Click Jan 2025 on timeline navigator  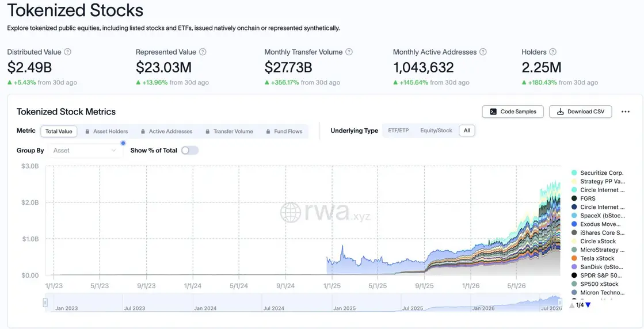coord(344,308)
